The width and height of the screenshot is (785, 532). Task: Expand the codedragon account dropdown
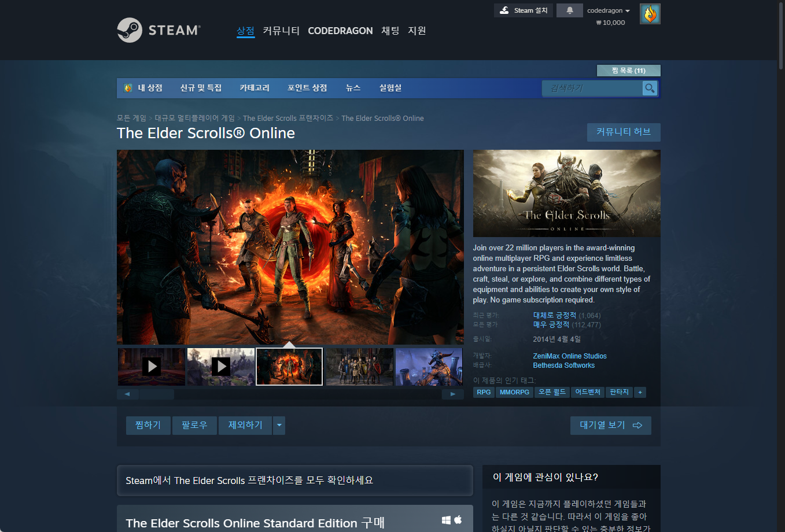(609, 10)
